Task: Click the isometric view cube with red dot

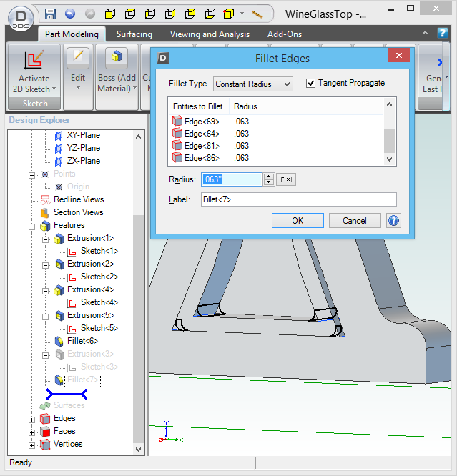Action: click(x=229, y=14)
